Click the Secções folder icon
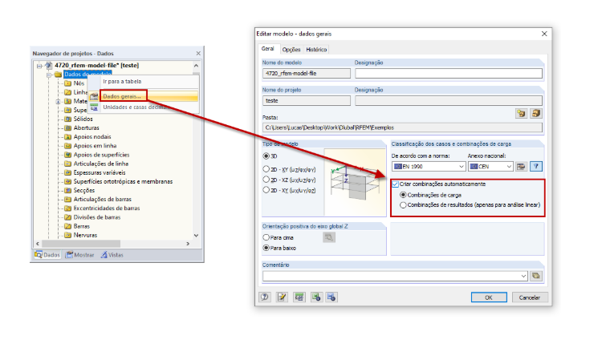The height and width of the screenshot is (364, 610). click(x=67, y=190)
